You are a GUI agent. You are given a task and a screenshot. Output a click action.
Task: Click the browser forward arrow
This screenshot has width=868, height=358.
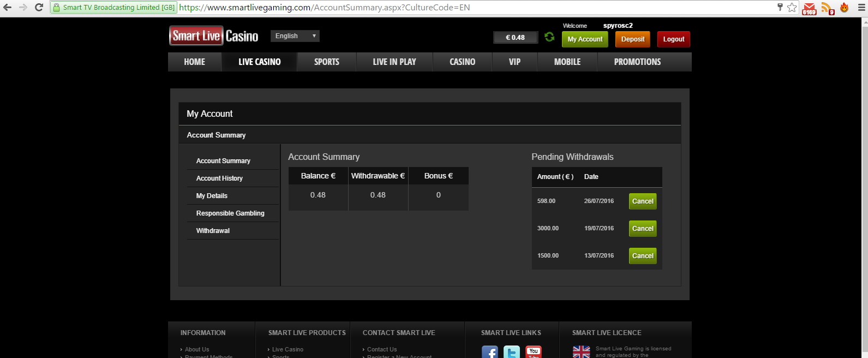[x=23, y=8]
